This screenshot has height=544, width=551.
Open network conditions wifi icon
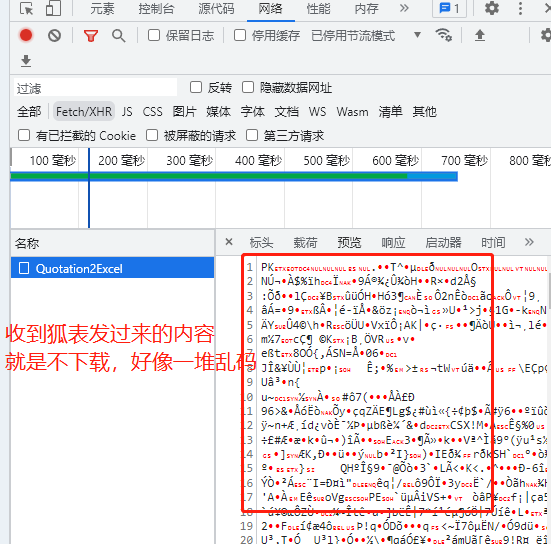(443, 35)
